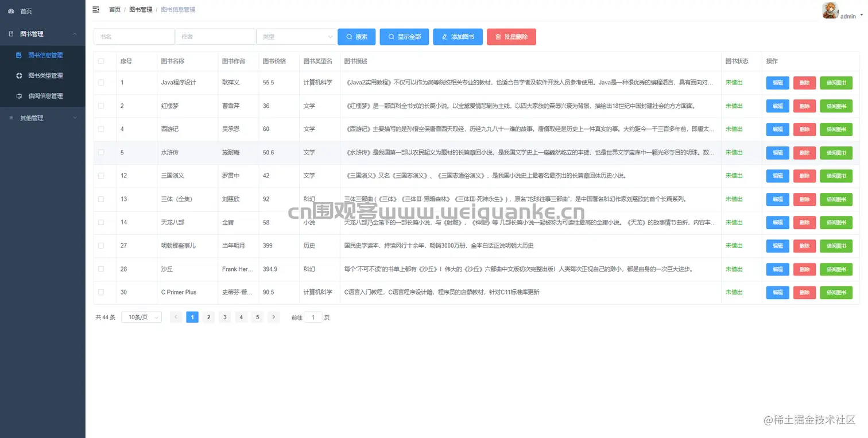This screenshot has width=868, height=438.
Task: Click the 搜索 button
Action: click(x=356, y=37)
